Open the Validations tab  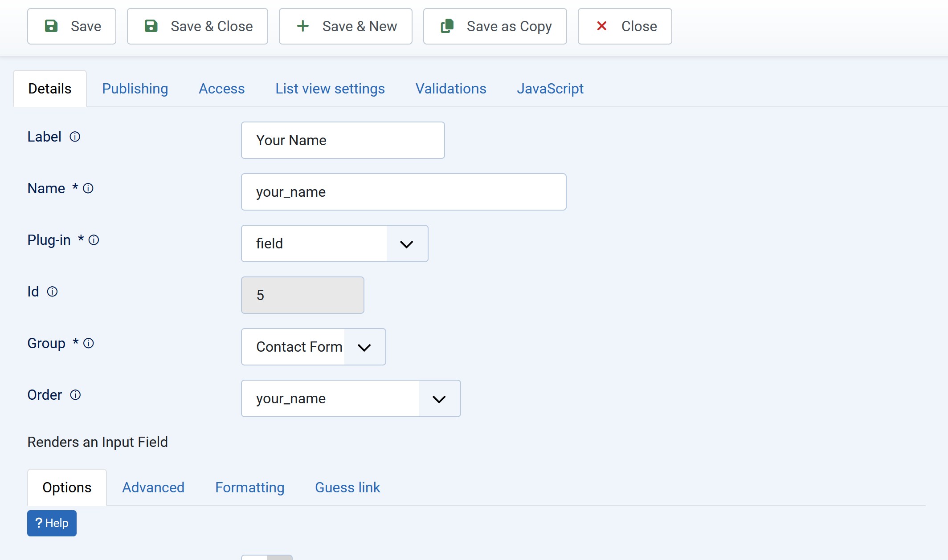click(450, 89)
